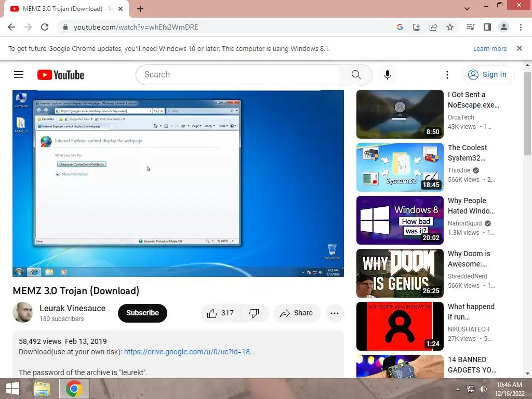Click the scrollbar down arrow
The width and height of the screenshot is (532, 399).
click(527, 373)
